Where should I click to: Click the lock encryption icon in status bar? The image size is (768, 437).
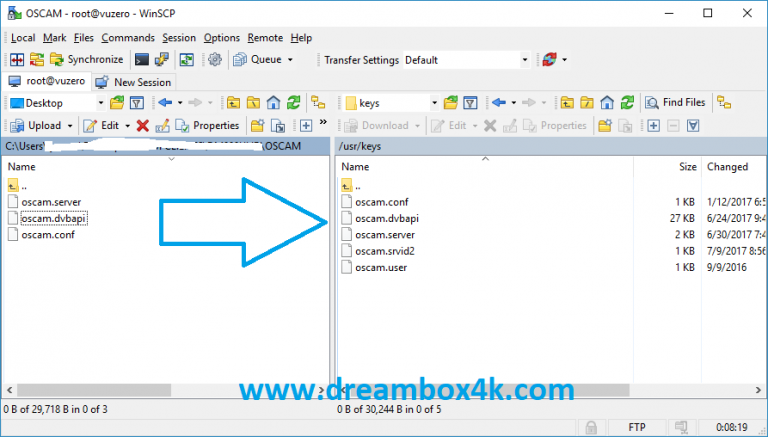pyautogui.click(x=591, y=428)
